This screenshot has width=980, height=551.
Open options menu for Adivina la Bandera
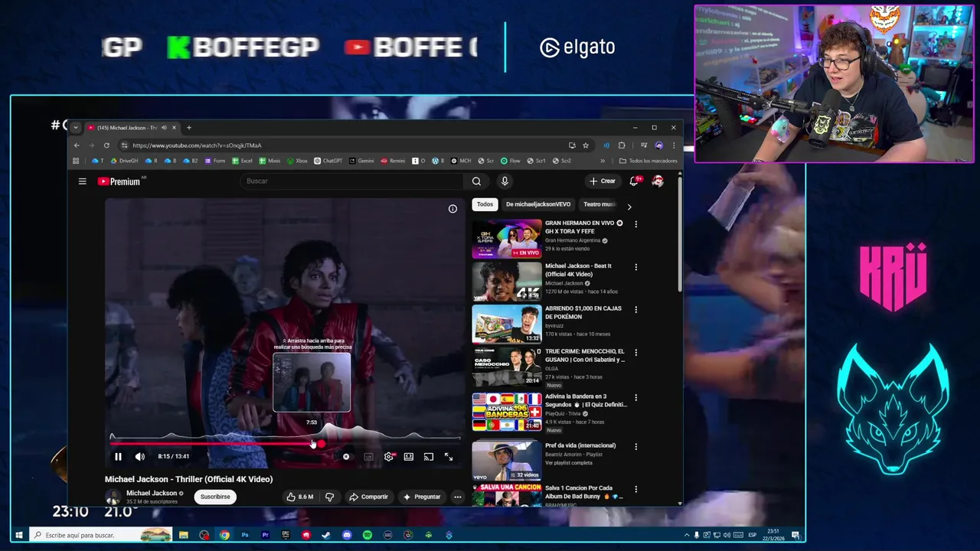(635, 398)
